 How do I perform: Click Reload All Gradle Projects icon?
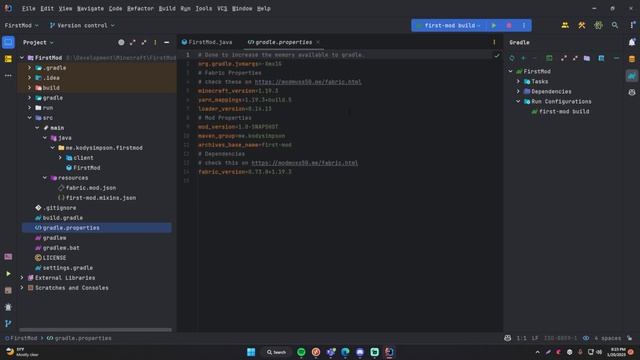[511, 58]
